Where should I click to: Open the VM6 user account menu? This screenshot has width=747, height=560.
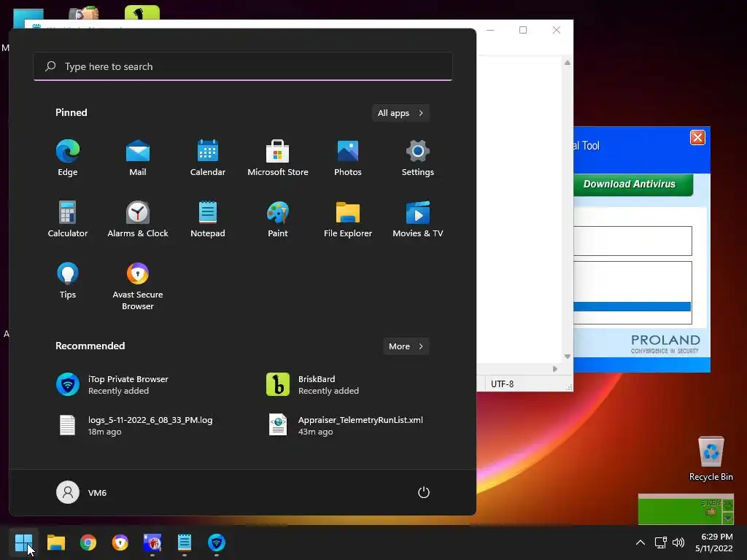click(82, 492)
